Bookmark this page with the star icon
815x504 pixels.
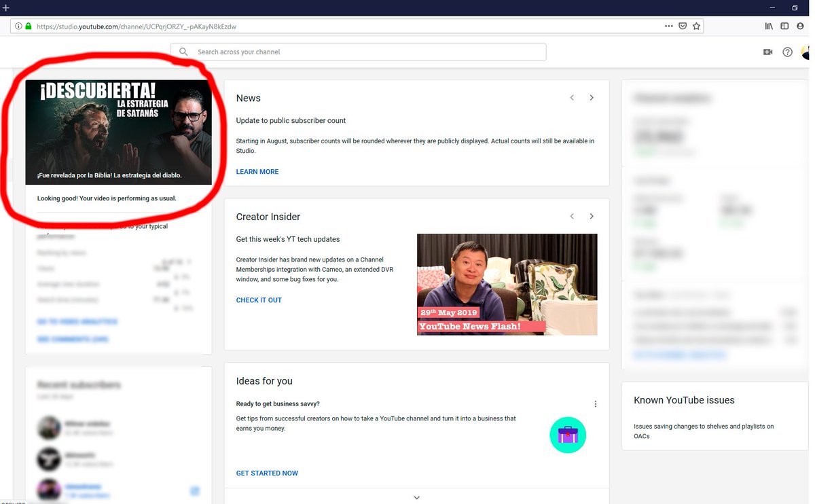[696, 26]
